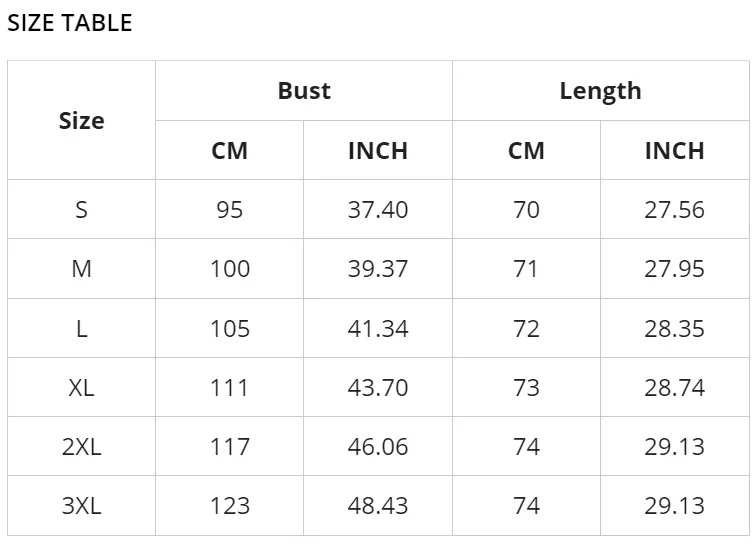
Task: Select the CM subheader under Bust
Action: pyautogui.click(x=230, y=151)
